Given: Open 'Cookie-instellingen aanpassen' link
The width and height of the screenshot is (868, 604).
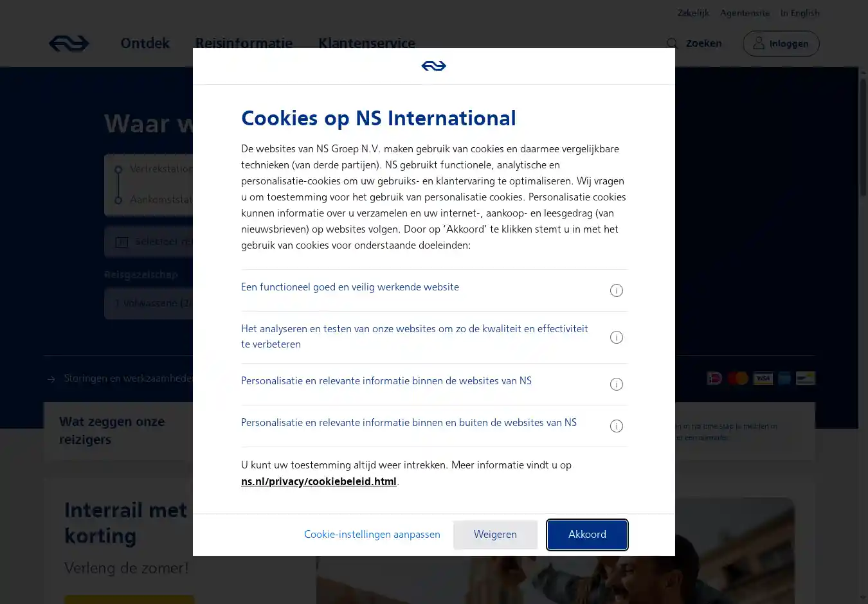Looking at the screenshot, I should pos(372,535).
